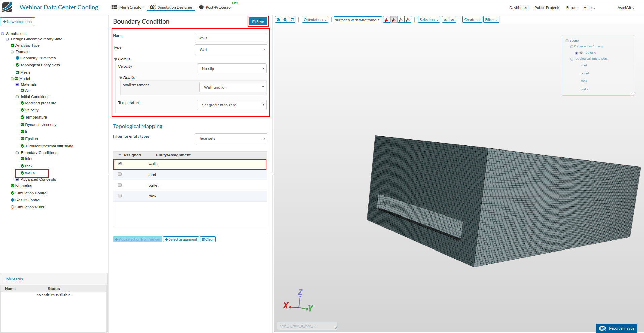This screenshot has width=644, height=333.
Task: Click the Mesh Creator grid icon
Action: point(114,7)
